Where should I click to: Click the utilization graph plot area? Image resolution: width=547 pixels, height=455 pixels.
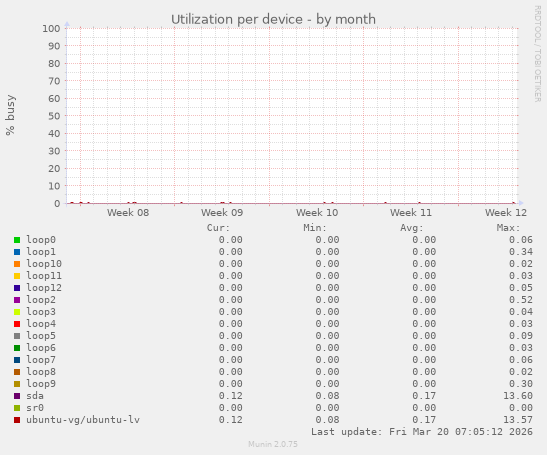pyautogui.click(x=292, y=115)
